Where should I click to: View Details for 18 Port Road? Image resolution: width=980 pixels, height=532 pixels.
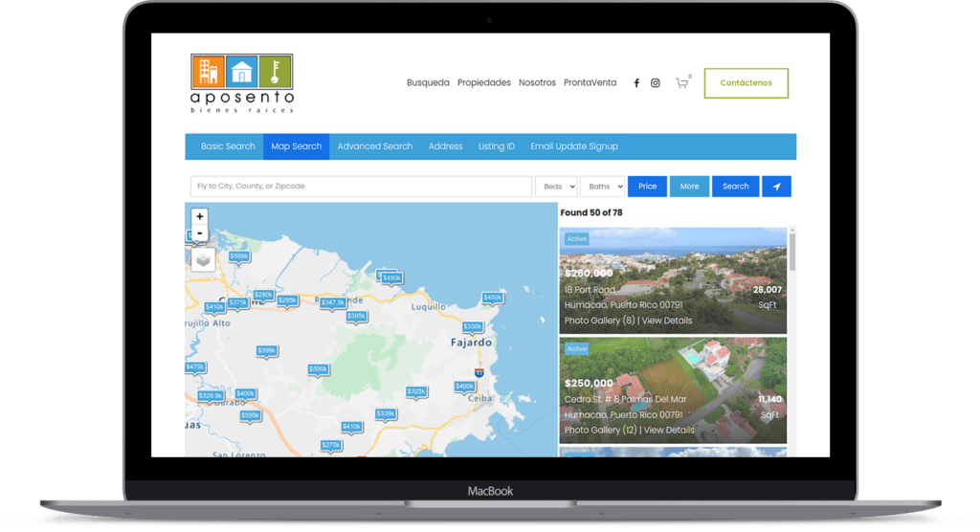click(667, 321)
